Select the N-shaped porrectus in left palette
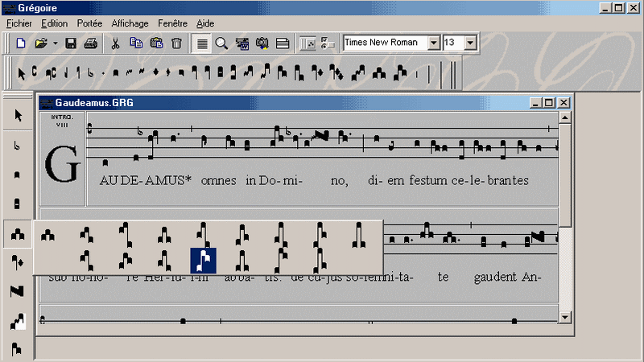The height and width of the screenshot is (362, 644). [x=17, y=291]
